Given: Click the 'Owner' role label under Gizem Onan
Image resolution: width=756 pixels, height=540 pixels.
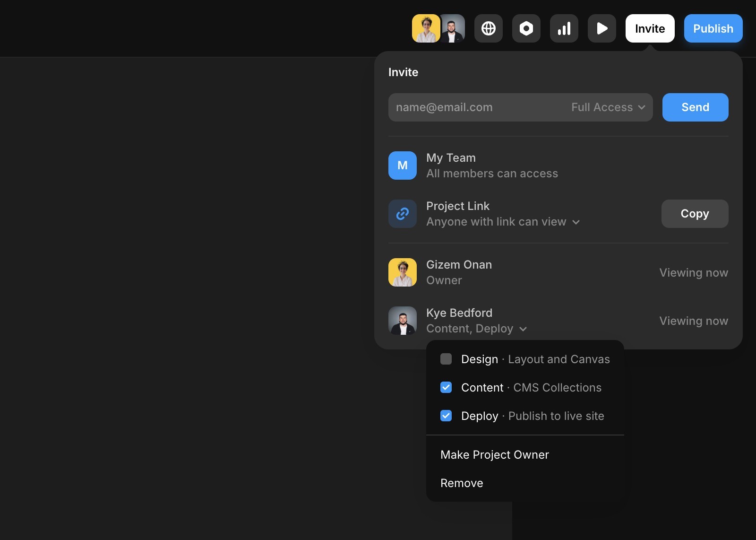Looking at the screenshot, I should coord(444,280).
